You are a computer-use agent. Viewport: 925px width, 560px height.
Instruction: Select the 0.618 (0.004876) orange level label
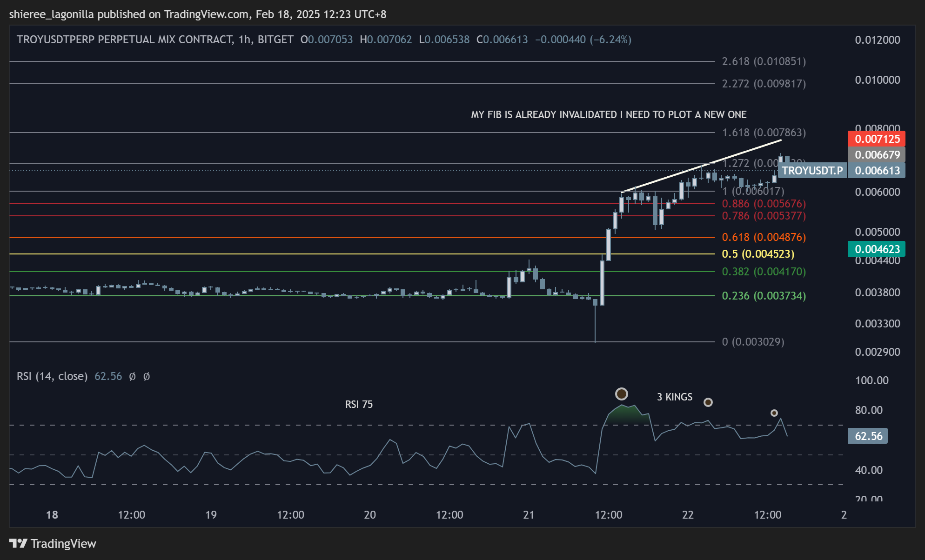(x=764, y=237)
